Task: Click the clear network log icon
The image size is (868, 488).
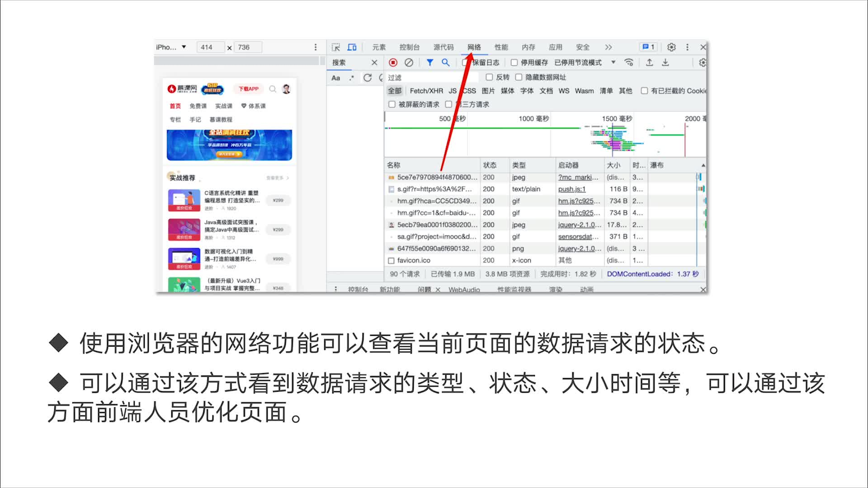Action: point(409,62)
